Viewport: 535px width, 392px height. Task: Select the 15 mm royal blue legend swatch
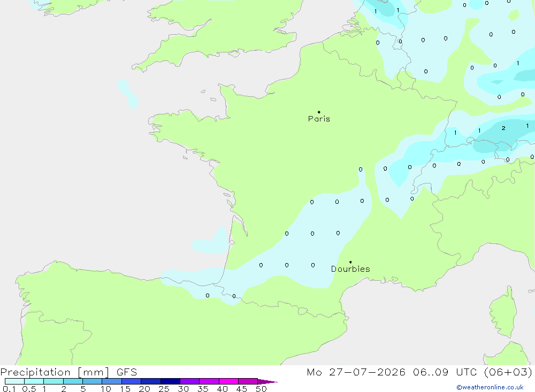[x=131, y=381]
